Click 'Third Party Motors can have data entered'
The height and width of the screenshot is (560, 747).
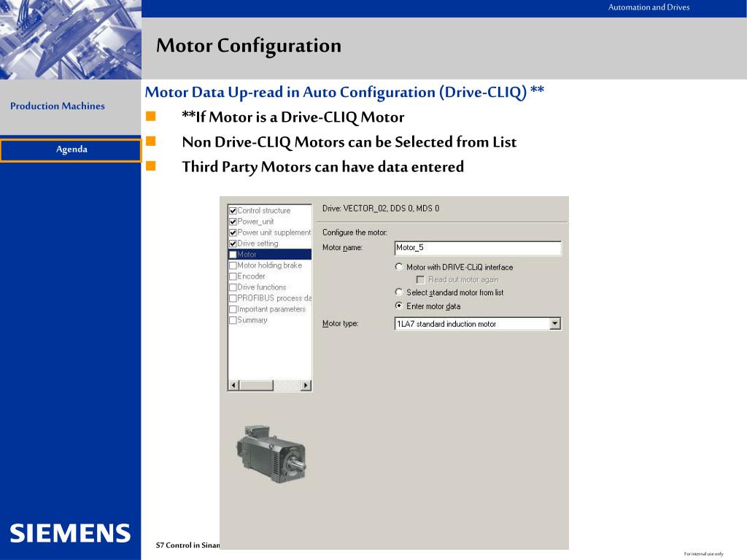pos(322,167)
